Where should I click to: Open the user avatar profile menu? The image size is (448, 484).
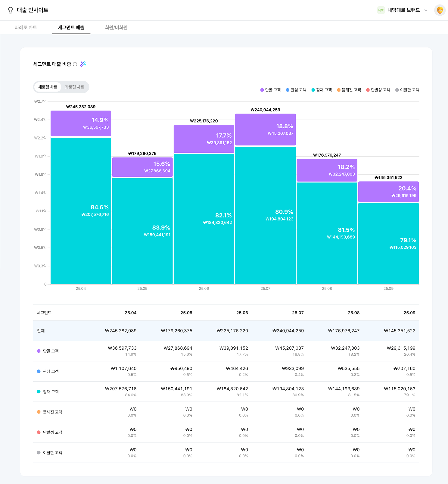440,10
